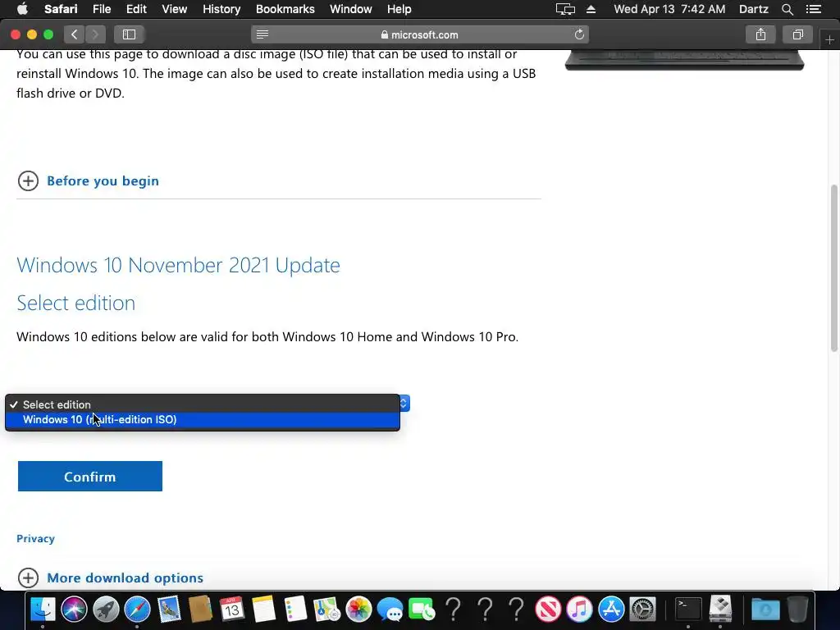Screen dimensions: 840x630
Task: Choose Windows 10 (multi-edition ISO) option
Action: [203, 419]
